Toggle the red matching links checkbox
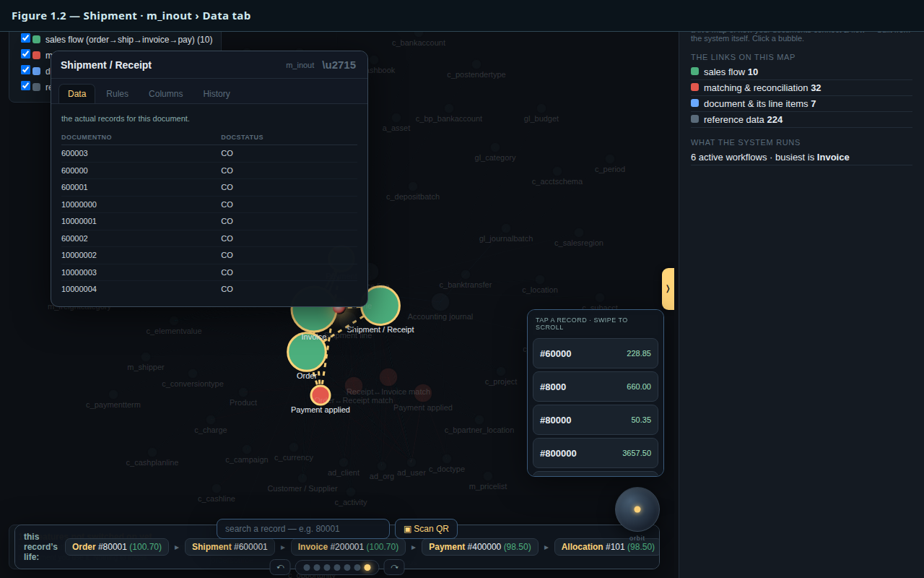The width and height of the screenshot is (924, 578). (x=26, y=54)
